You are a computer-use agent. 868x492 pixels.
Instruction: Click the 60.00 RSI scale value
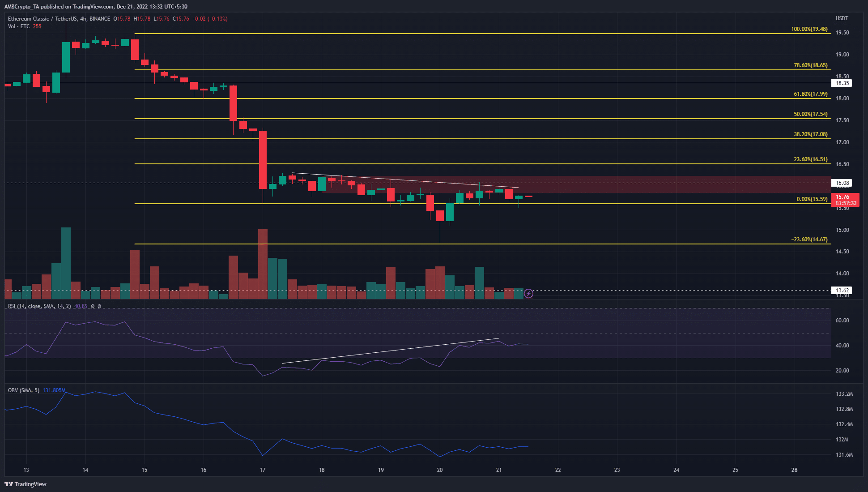pyautogui.click(x=842, y=321)
